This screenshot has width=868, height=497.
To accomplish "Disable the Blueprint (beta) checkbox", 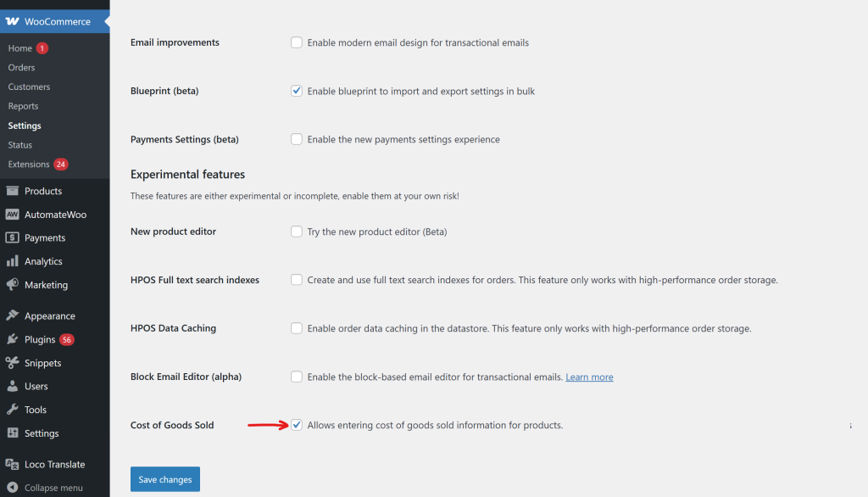I will (297, 91).
